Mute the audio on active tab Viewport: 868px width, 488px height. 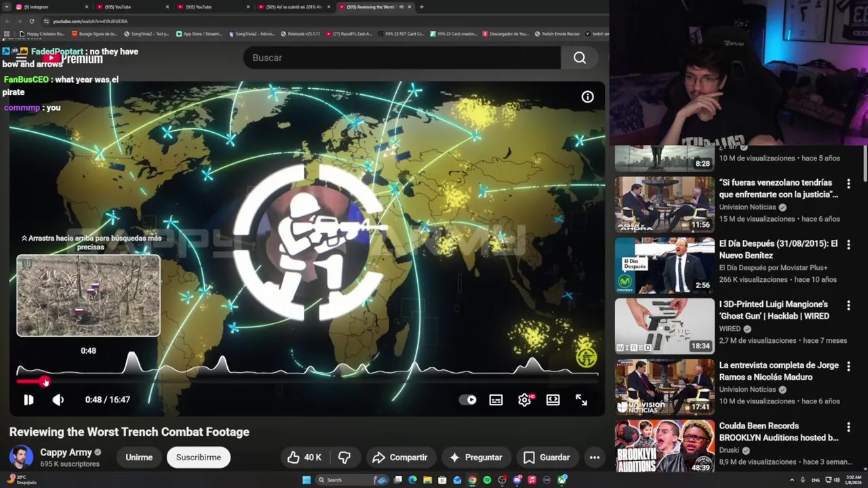coord(401,7)
